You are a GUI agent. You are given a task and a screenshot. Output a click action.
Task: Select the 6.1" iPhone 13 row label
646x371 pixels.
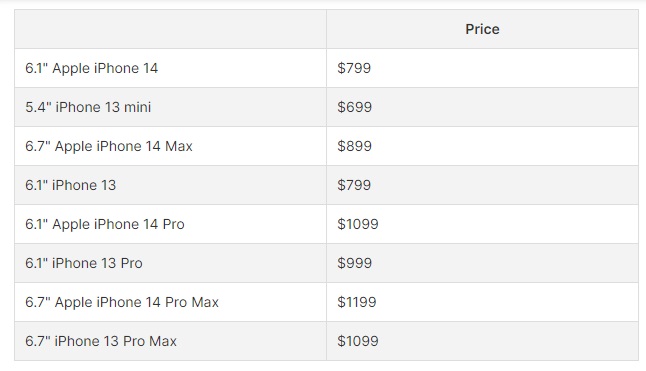pyautogui.click(x=70, y=185)
